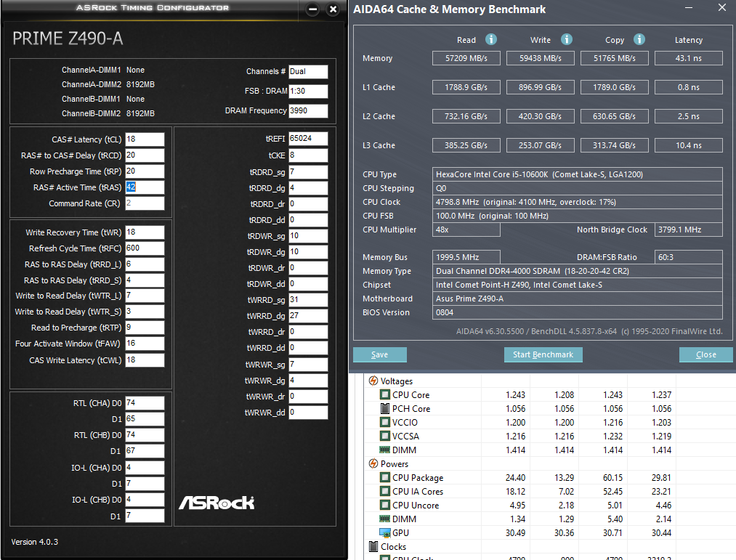The height and width of the screenshot is (560, 736).
Task: Click the CPU Uncore power icon
Action: tap(385, 505)
